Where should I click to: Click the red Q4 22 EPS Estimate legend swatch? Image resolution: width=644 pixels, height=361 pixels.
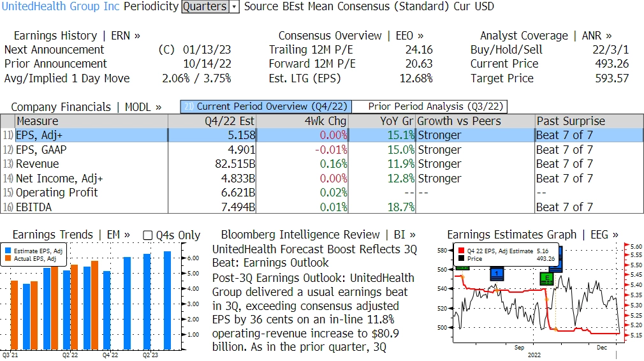(x=461, y=251)
